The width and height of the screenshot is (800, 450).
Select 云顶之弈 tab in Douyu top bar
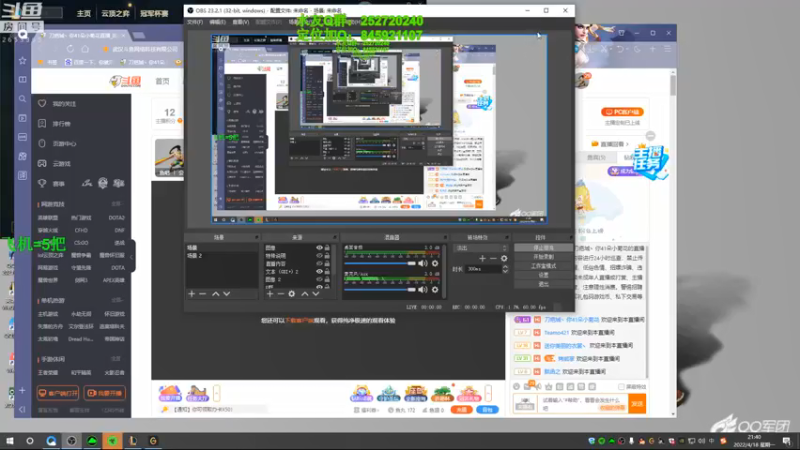[116, 14]
